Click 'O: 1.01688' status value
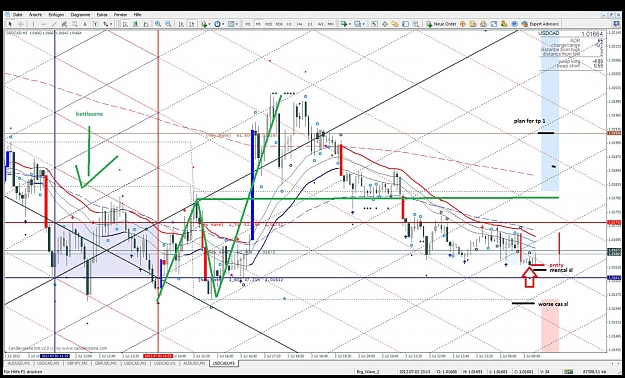The height and width of the screenshot is (378, 625). pyautogui.click(x=447, y=372)
